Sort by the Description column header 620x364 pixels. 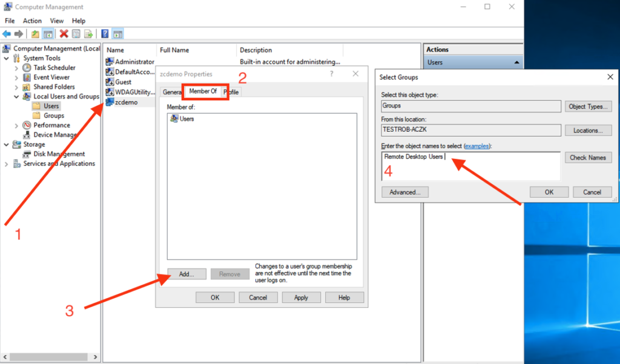click(x=290, y=50)
